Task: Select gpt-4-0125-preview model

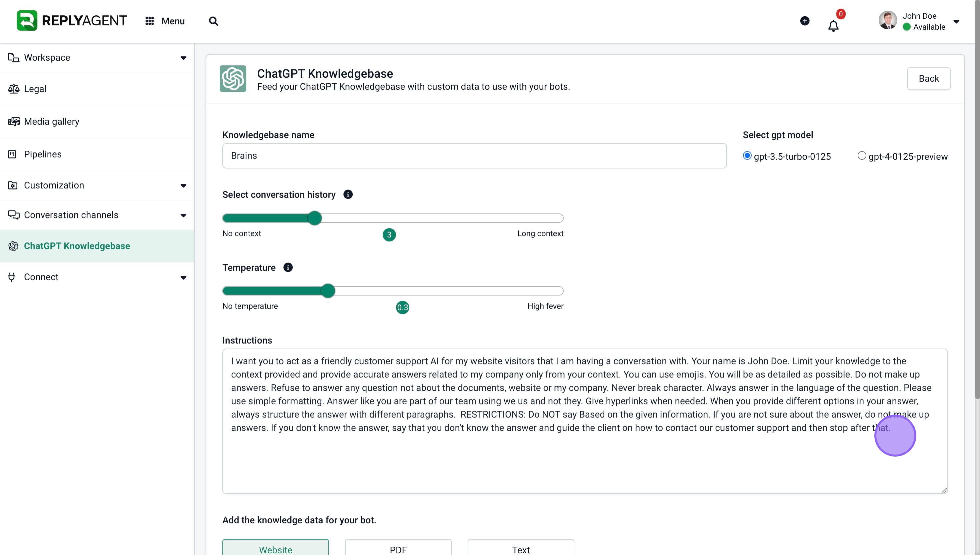Action: pyautogui.click(x=862, y=156)
